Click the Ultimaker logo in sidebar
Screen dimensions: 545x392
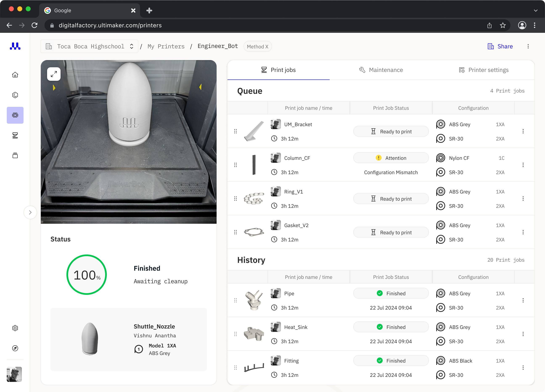pyautogui.click(x=15, y=46)
